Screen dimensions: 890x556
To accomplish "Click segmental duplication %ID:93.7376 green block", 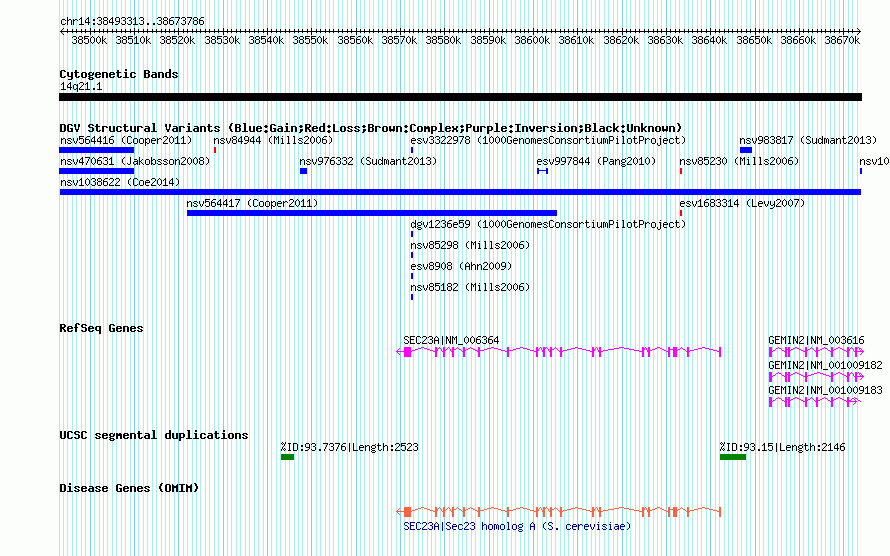I will click(287, 457).
